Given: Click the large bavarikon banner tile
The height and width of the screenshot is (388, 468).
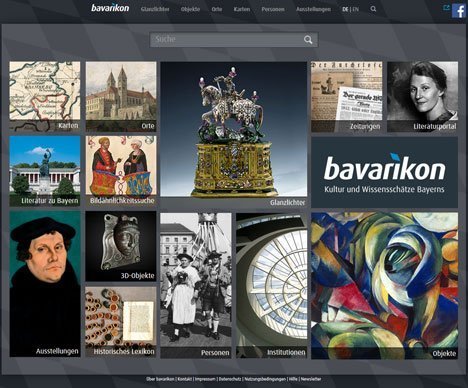Looking at the screenshot, I should coord(385,172).
